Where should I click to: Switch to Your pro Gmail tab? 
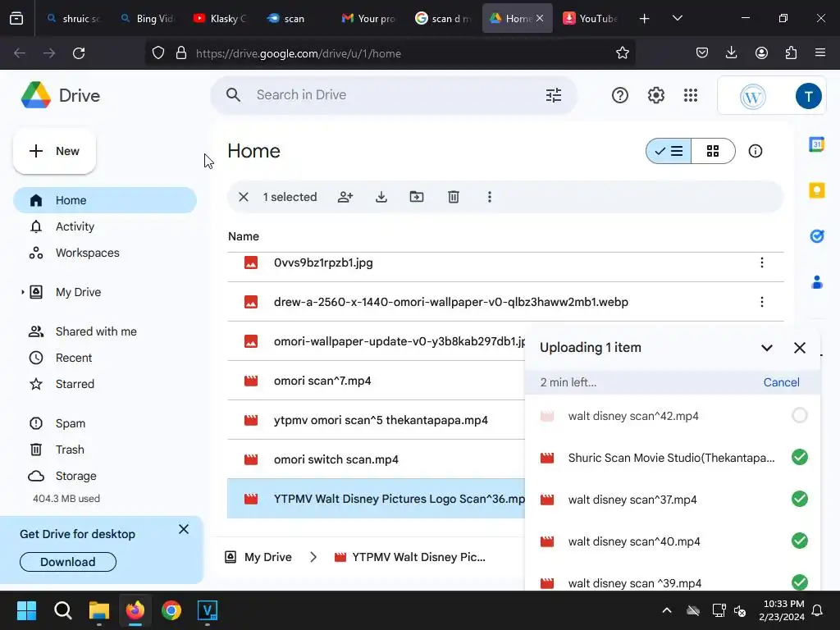coord(369,18)
